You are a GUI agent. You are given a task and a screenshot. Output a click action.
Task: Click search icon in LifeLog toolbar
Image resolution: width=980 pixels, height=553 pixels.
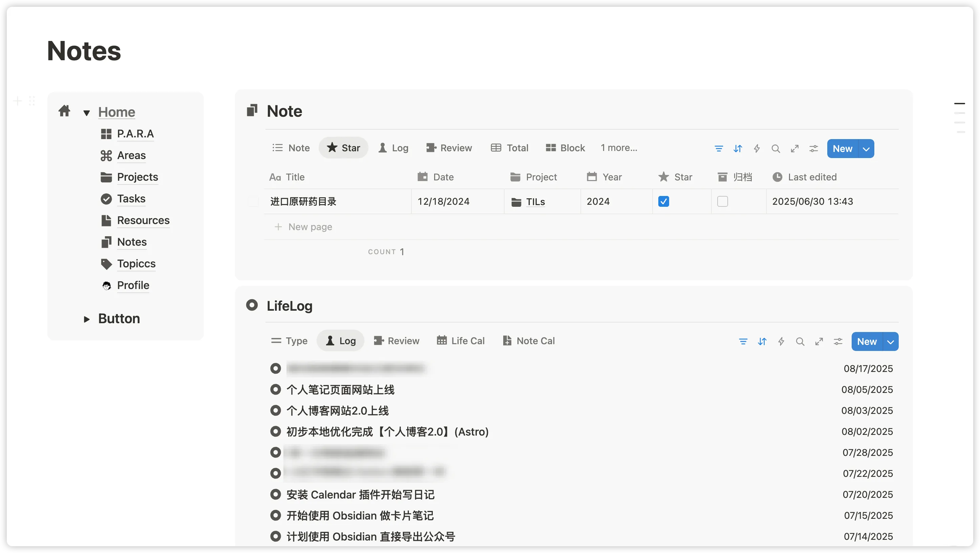[x=800, y=341]
